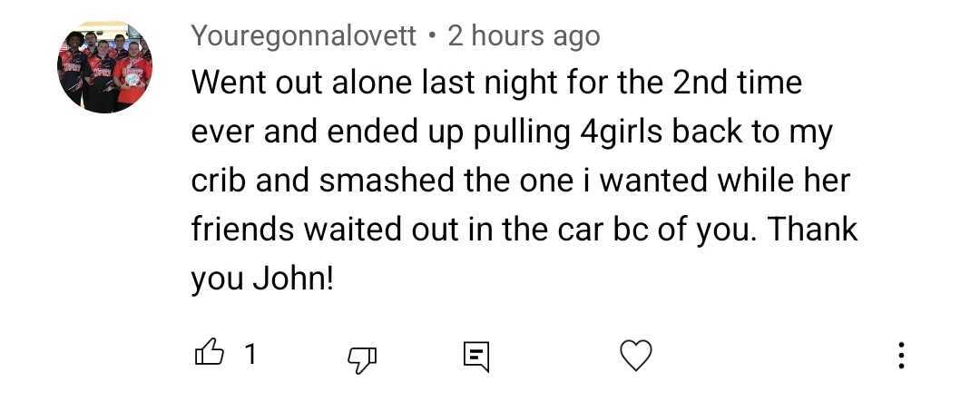Heart this comment
Image resolution: width=980 pixels, height=402 pixels.
[635, 355]
